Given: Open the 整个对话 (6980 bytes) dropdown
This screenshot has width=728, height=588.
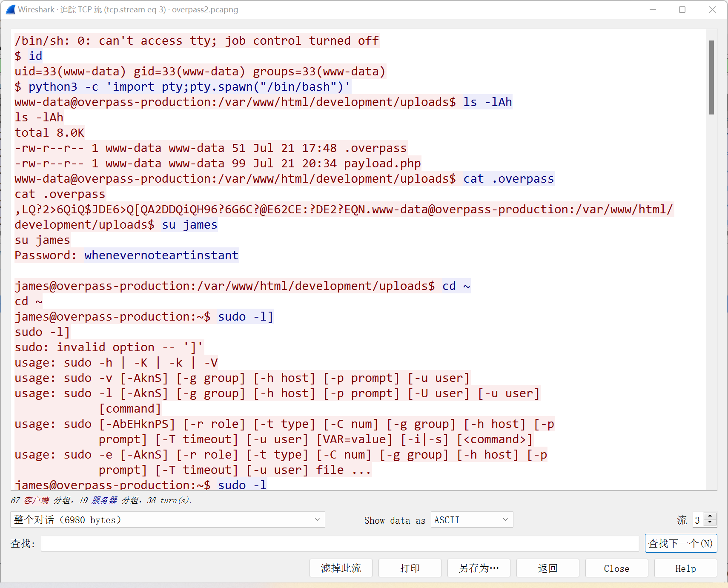Looking at the screenshot, I should [x=167, y=519].
